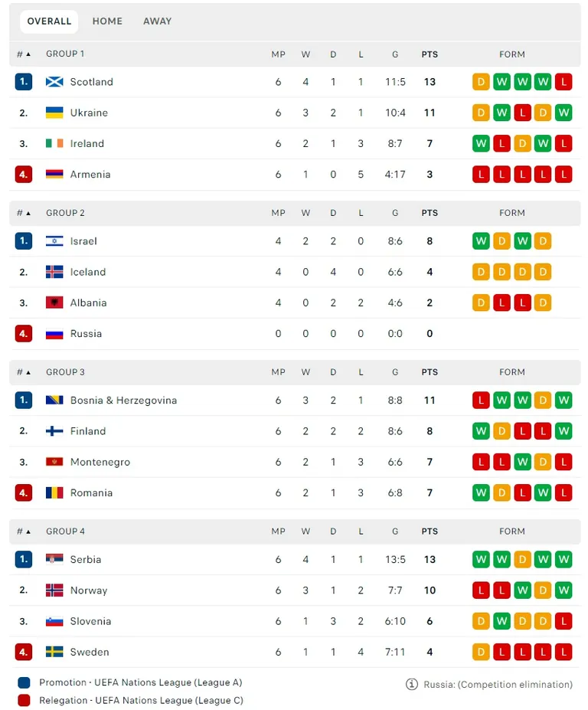Click Iceland's first D form badge

pos(481,272)
